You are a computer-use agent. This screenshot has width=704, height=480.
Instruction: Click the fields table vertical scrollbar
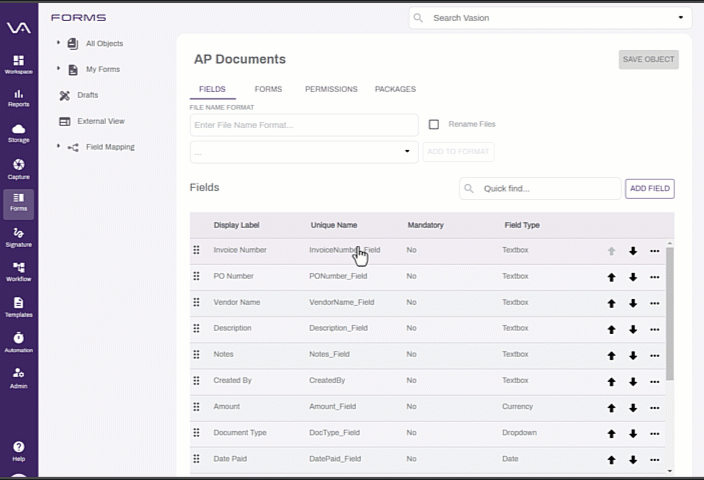coord(669,313)
